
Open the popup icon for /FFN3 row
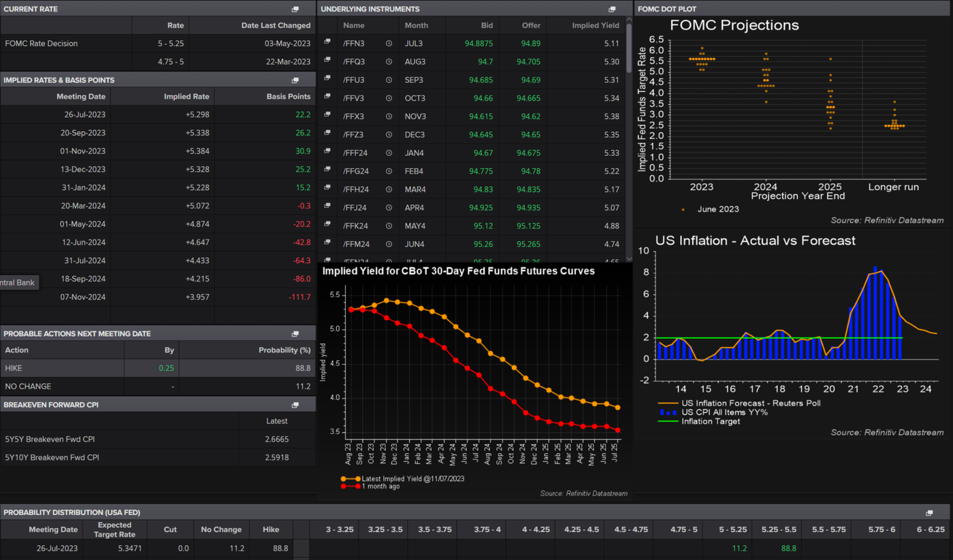point(327,43)
